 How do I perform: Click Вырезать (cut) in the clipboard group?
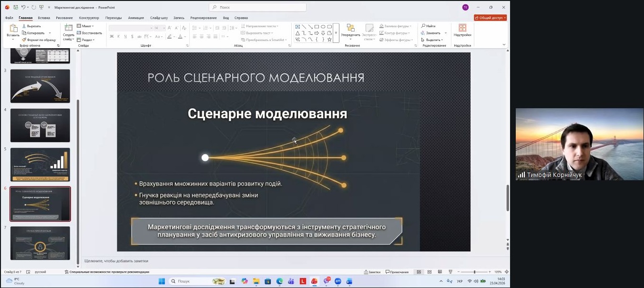click(31, 26)
